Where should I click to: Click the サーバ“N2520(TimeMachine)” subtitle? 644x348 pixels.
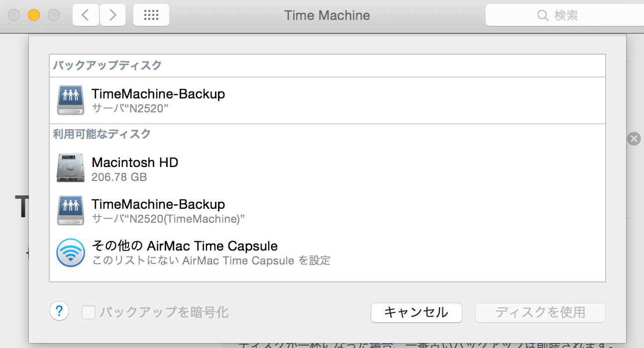point(168,219)
